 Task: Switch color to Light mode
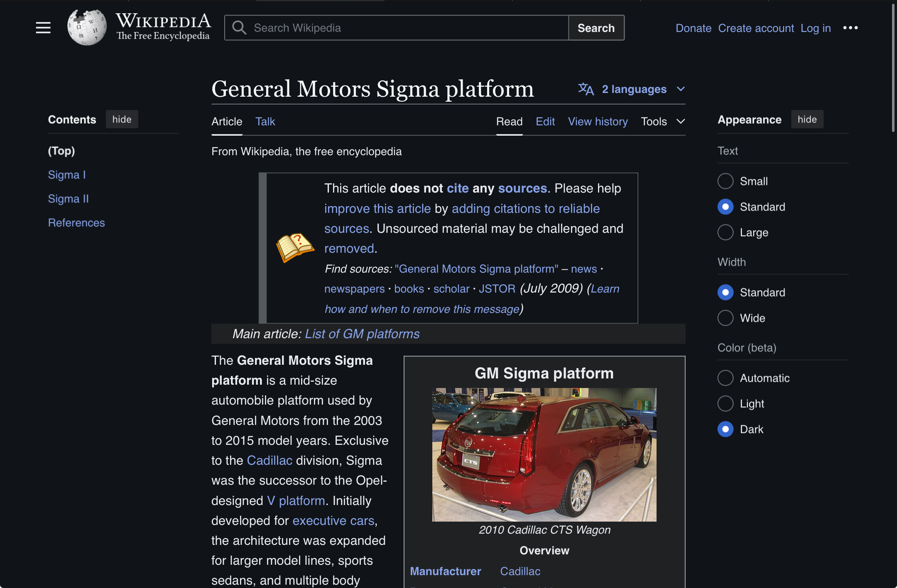point(725,403)
